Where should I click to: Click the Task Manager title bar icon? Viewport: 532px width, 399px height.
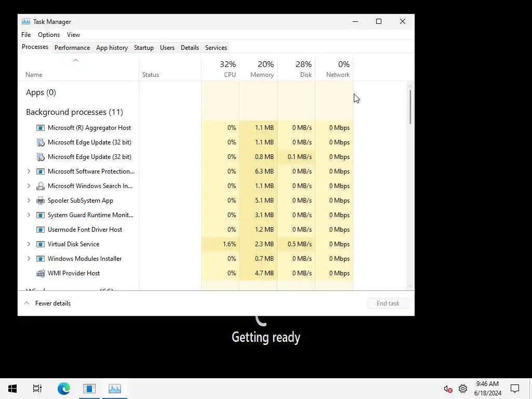[26, 22]
